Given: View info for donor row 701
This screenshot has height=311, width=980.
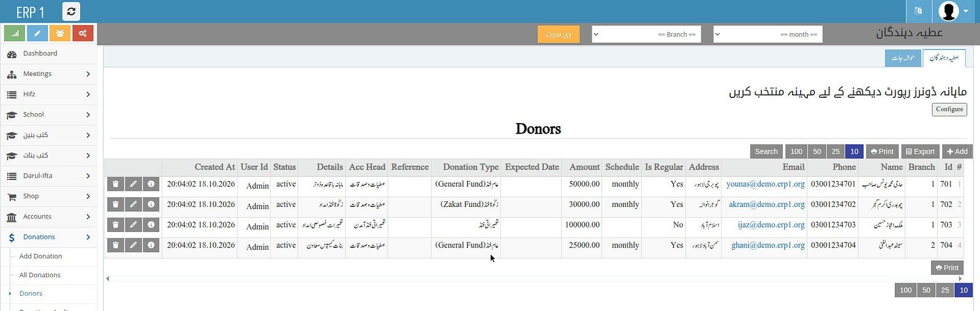Looking at the screenshot, I should click(151, 184).
